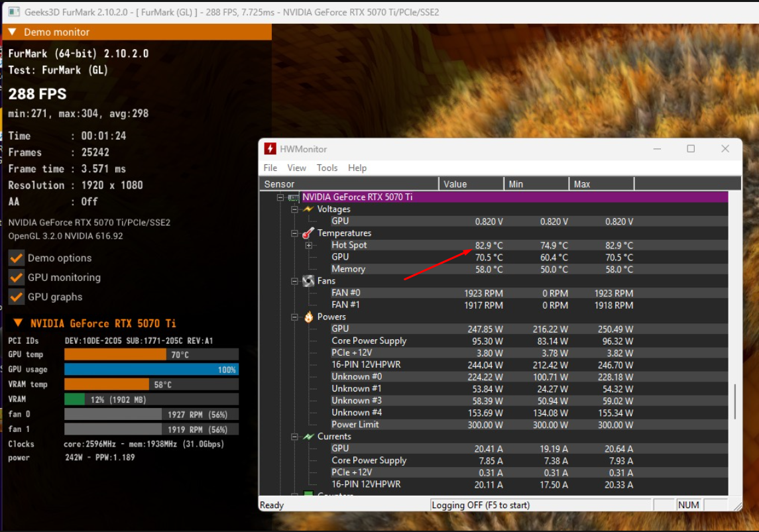The image size is (759, 532).
Task: Collapse the NVIDIA GeForce RTX 5070 Ti tree node in HWMonitor
Action: (x=280, y=197)
